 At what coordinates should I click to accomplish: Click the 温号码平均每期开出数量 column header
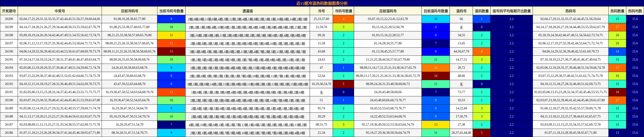[511, 11]
